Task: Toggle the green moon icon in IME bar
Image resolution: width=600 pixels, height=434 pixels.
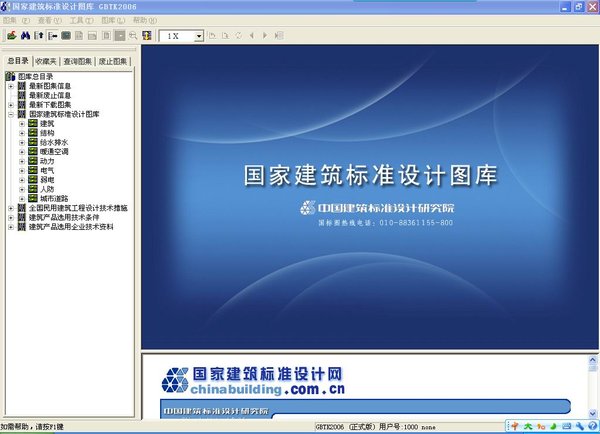Action: coord(553,426)
